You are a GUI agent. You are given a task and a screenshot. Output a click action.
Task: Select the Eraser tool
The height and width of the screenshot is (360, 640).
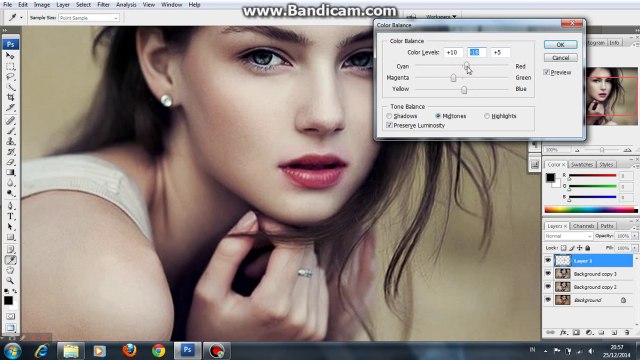click(x=10, y=162)
